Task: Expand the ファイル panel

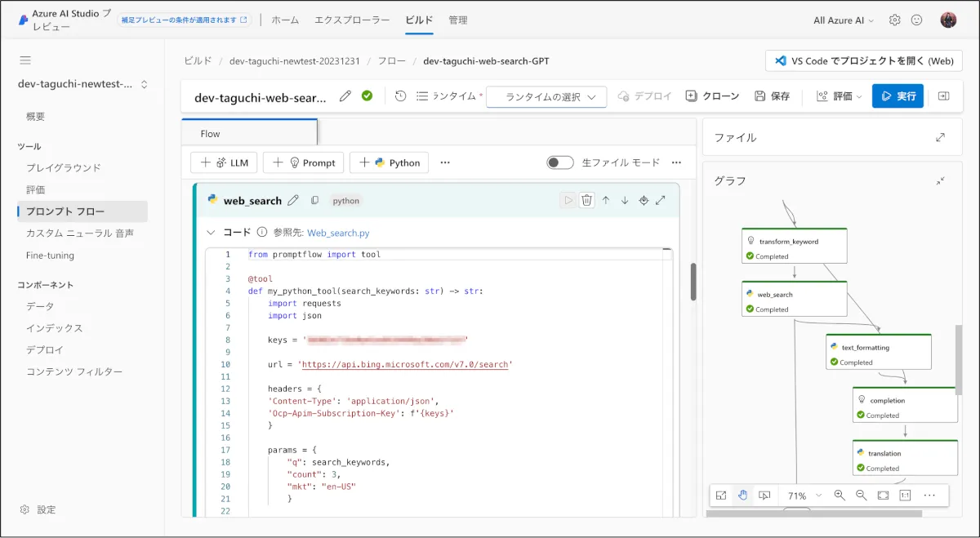Action: pos(941,137)
